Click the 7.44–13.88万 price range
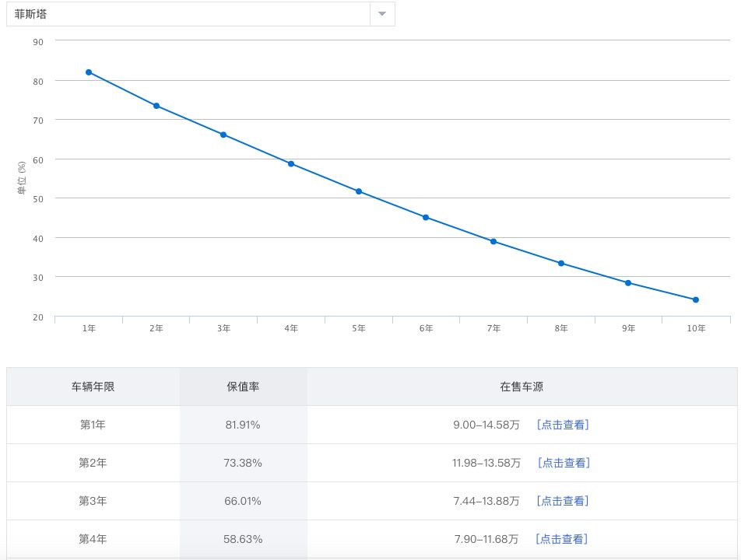The image size is (741, 560). click(486, 501)
